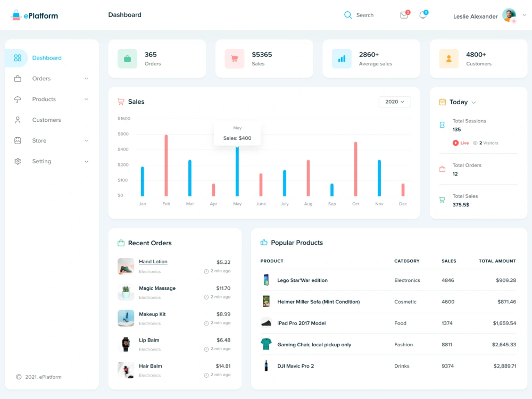
Task: Click the May sales bar
Action: point(237,171)
